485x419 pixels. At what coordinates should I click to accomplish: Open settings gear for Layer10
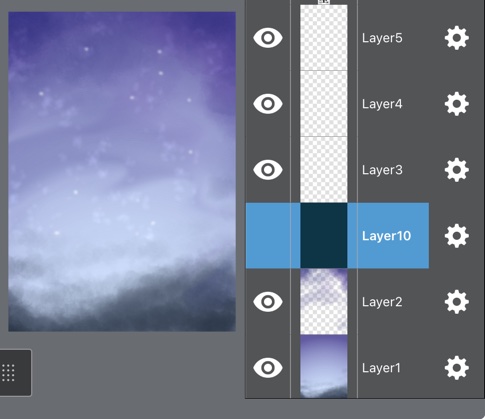click(x=457, y=236)
